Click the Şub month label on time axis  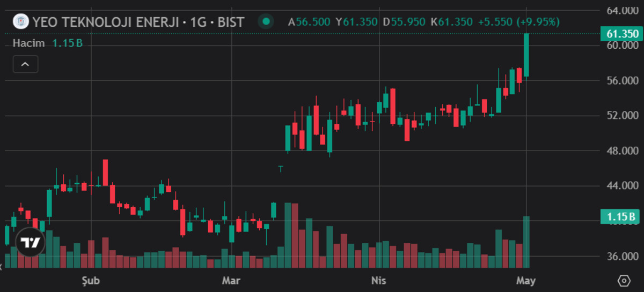click(x=90, y=280)
